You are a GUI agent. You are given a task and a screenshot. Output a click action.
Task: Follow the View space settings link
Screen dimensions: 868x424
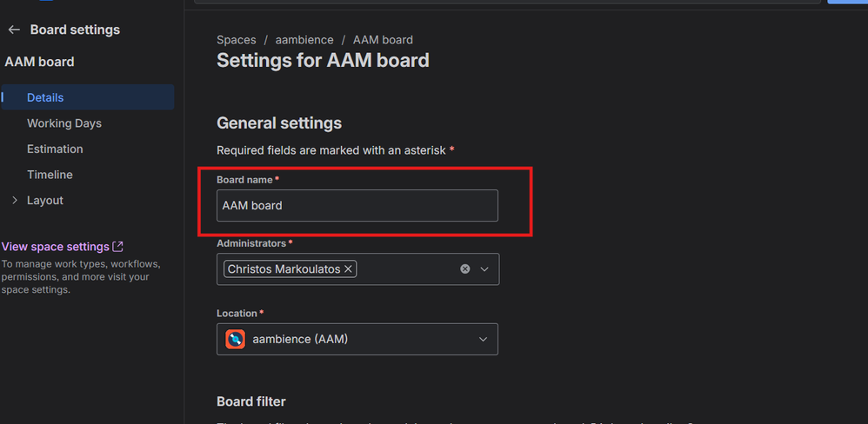point(56,247)
